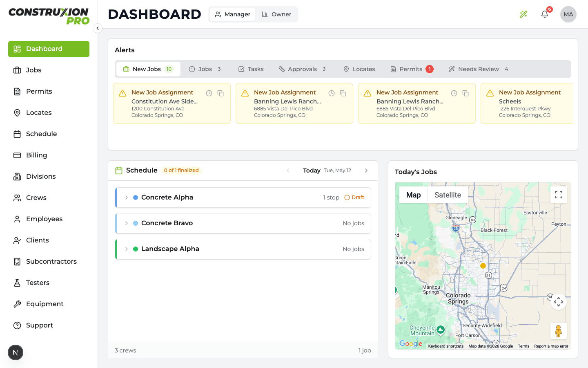The height and width of the screenshot is (368, 588).
Task: Click the yellow job marker on the map
Action: point(483,266)
